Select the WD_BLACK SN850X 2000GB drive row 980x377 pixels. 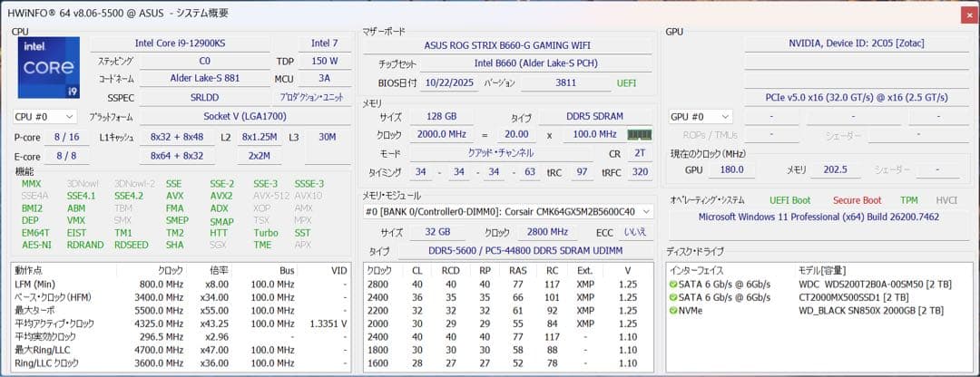(820, 310)
